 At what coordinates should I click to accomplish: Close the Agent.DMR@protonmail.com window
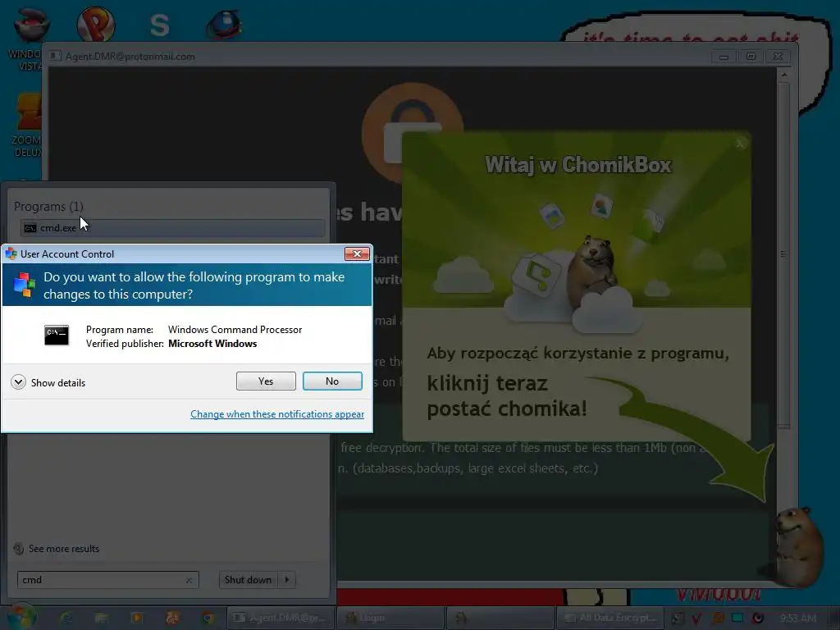(x=778, y=57)
